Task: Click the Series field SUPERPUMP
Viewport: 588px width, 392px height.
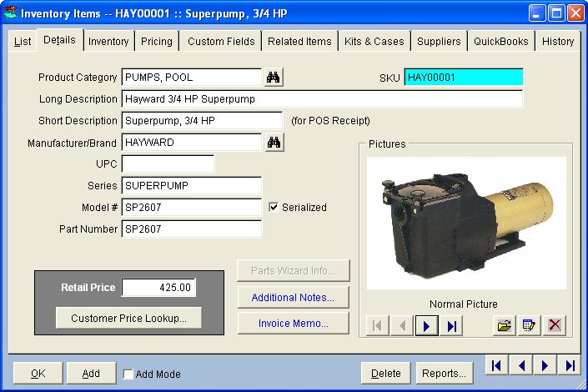Action: click(x=192, y=186)
